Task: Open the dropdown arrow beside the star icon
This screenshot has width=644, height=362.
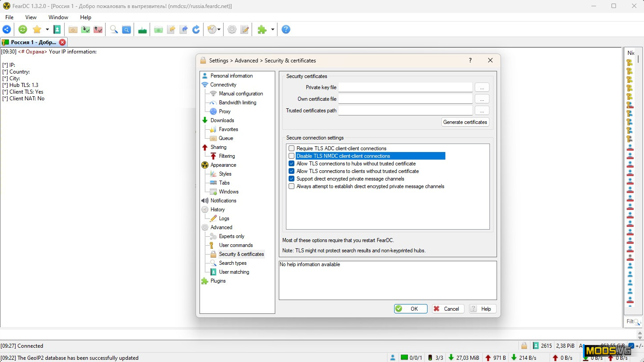Action: (47, 29)
